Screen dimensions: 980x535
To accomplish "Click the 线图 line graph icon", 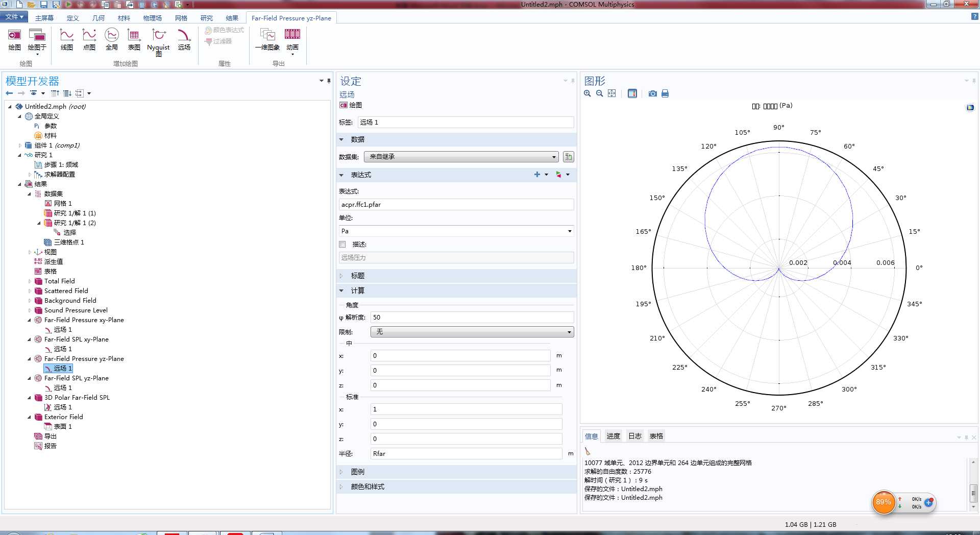I will pos(67,39).
